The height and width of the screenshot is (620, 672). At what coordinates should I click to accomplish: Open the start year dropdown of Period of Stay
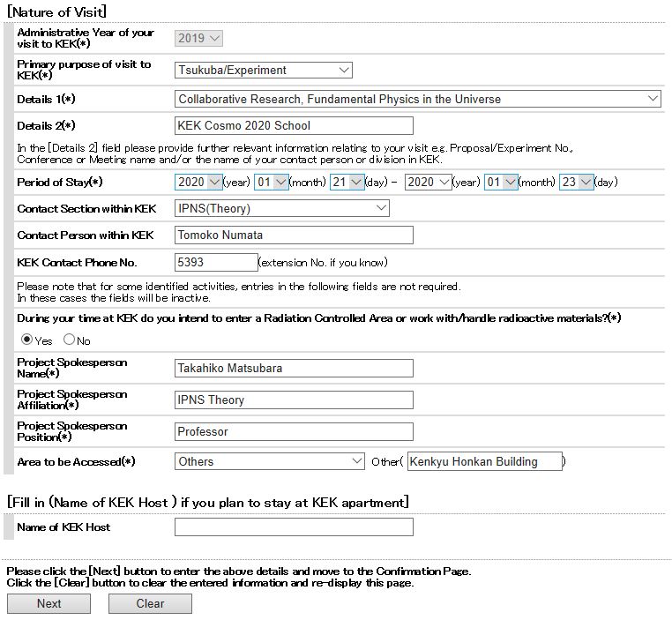pos(198,183)
